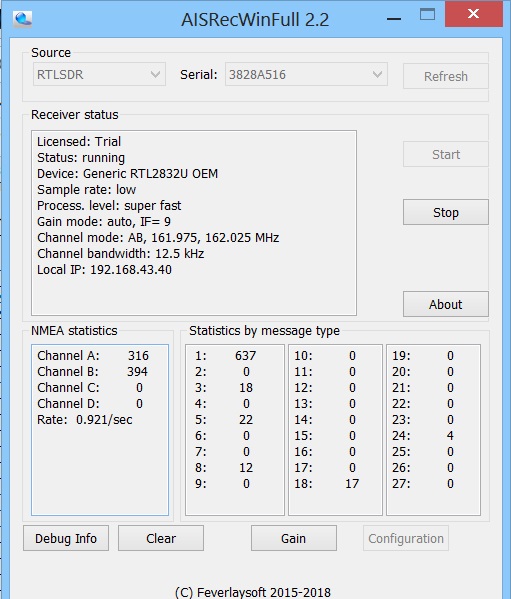
Task: Clear the NMEA statistics
Action: point(161,538)
